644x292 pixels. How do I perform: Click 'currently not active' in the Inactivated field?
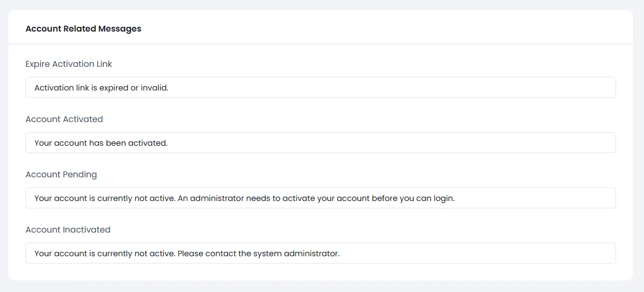pos(136,254)
